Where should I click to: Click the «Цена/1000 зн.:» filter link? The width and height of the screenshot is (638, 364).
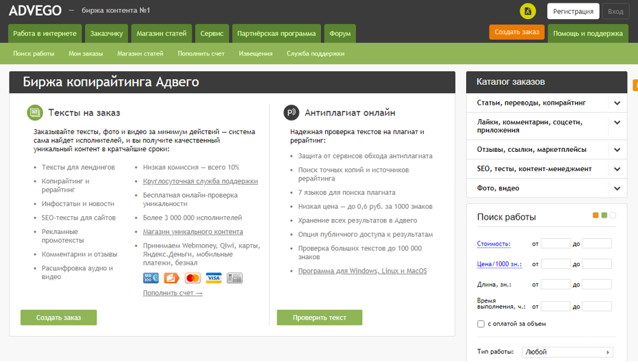point(499,264)
